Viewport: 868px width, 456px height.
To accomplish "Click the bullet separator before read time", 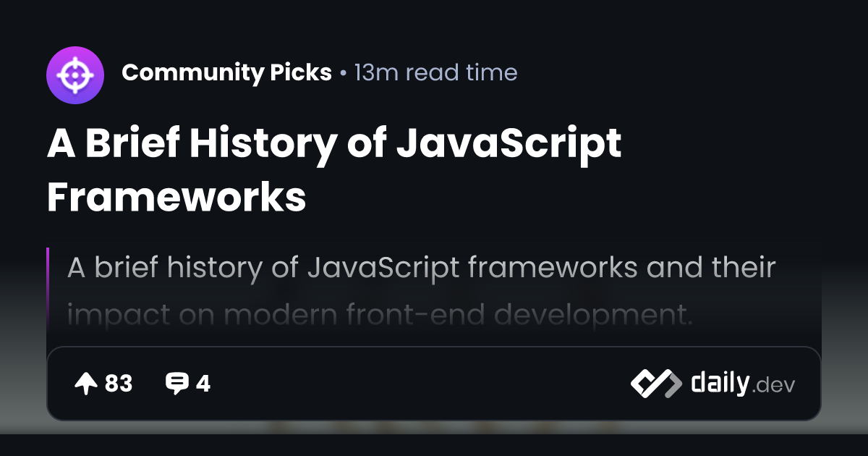I will pos(343,73).
